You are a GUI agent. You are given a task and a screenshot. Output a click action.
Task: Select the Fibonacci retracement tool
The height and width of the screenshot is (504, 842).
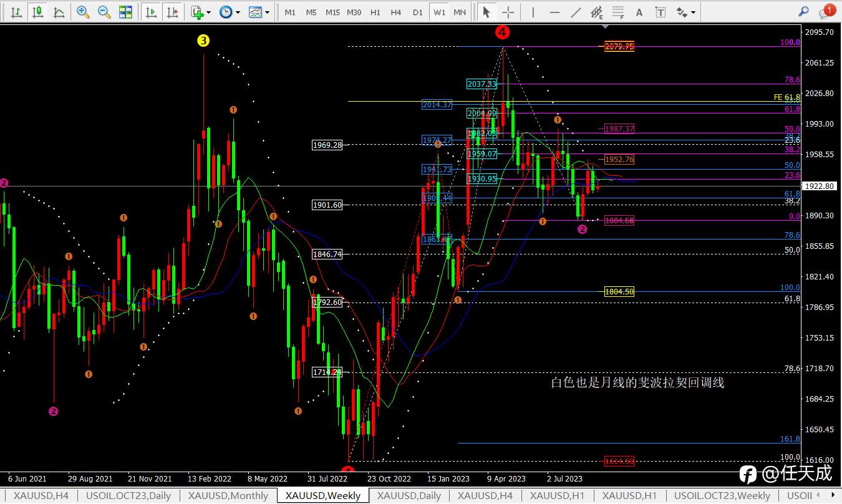pyautogui.click(x=618, y=12)
